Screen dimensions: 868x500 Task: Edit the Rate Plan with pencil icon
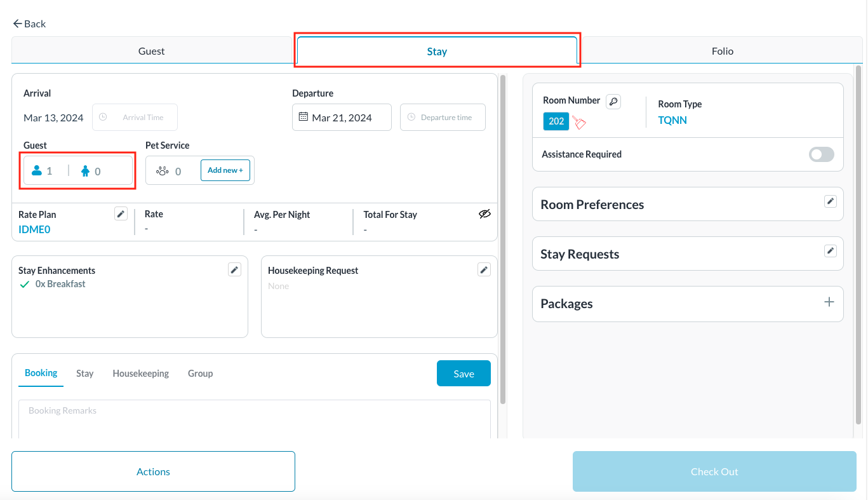121,214
